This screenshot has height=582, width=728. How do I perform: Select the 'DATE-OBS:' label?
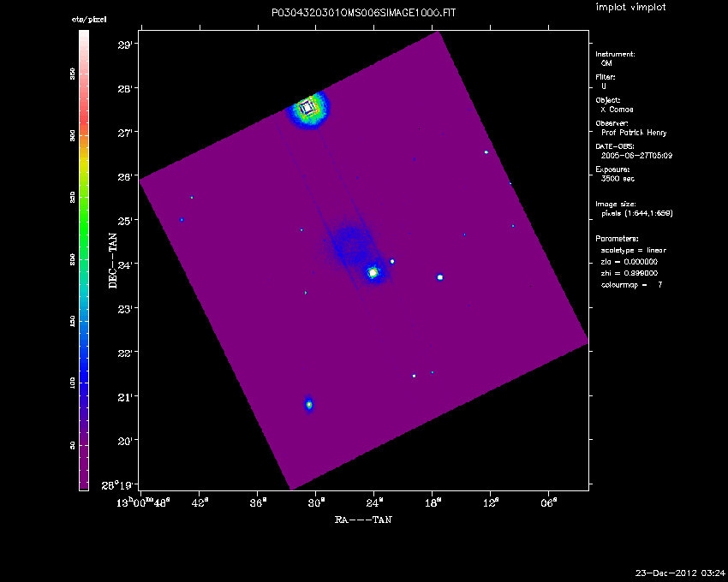click(x=615, y=146)
